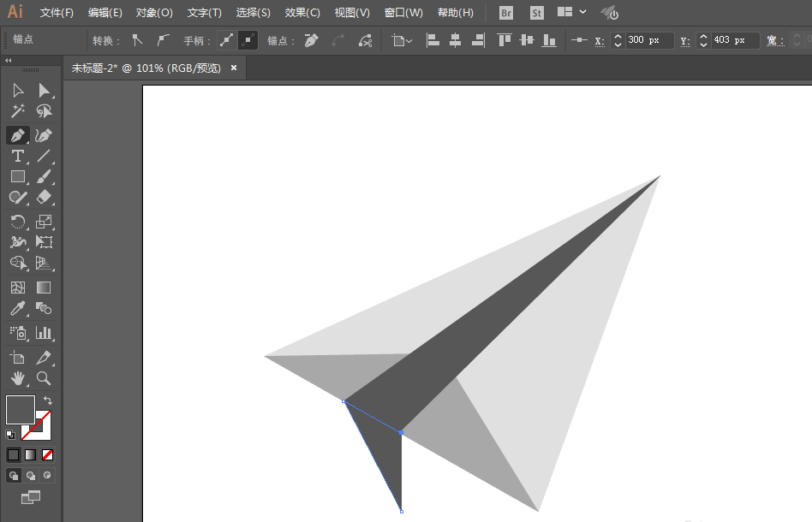Image resolution: width=812 pixels, height=522 pixels.
Task: Click the Zoom tool magnifier
Action: tap(44, 378)
